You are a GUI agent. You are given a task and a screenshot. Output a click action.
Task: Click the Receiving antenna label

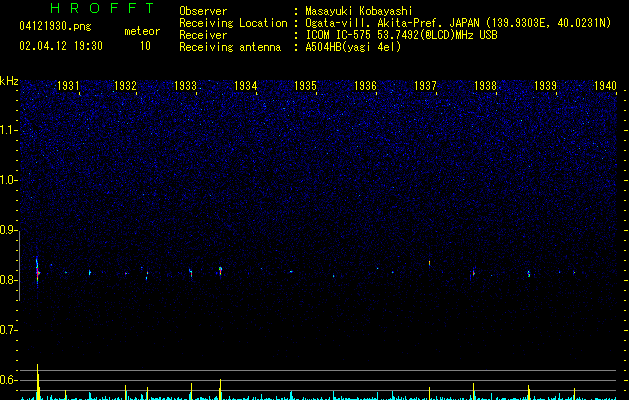230,47
